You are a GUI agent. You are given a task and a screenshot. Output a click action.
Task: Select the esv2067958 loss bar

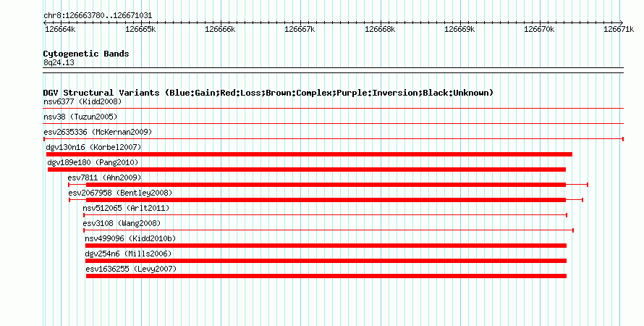pyautogui.click(x=326, y=200)
